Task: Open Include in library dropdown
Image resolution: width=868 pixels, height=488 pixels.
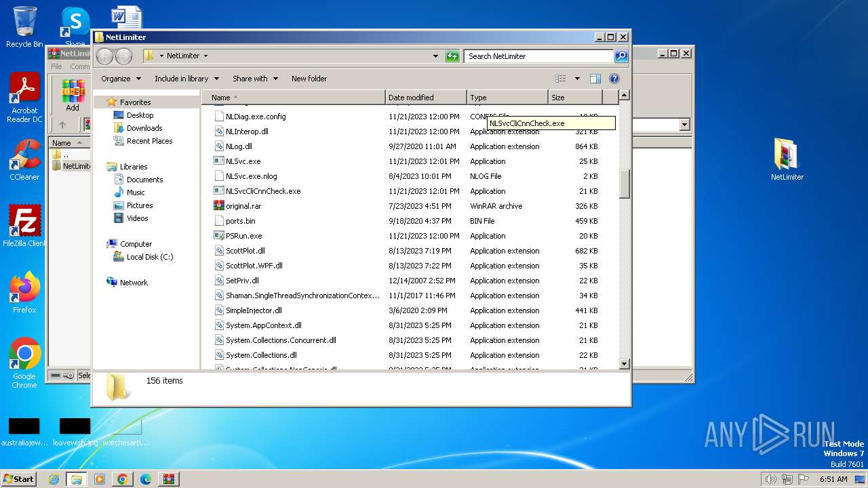Action: click(x=186, y=79)
